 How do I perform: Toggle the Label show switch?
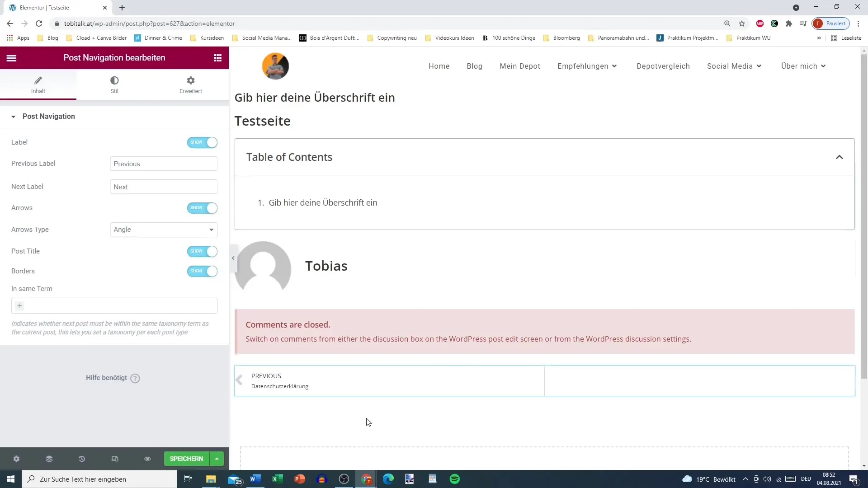pyautogui.click(x=202, y=142)
